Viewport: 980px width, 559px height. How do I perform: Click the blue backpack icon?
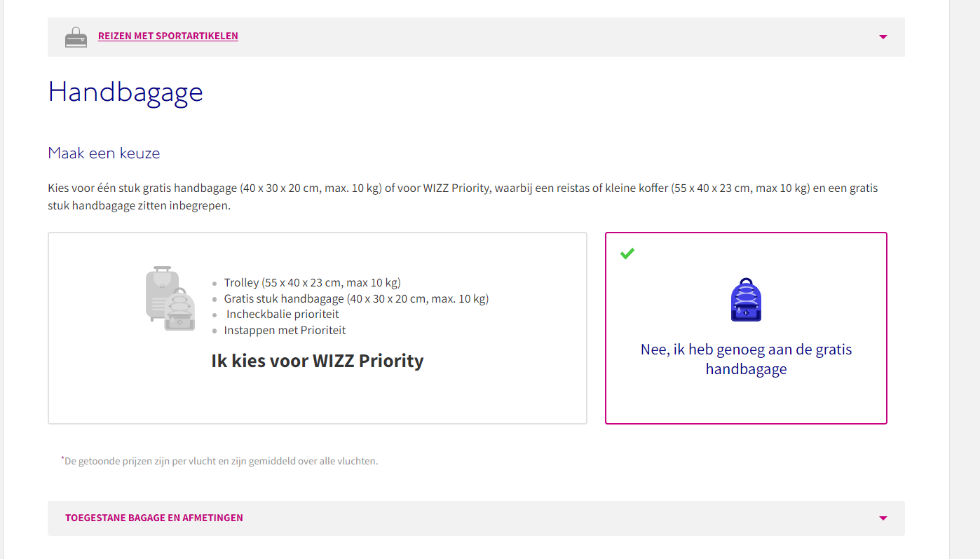click(x=746, y=300)
